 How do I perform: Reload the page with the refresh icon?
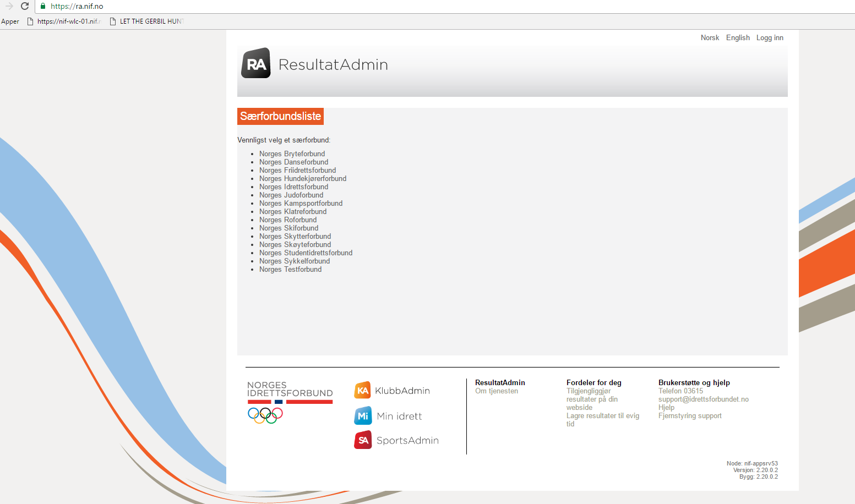[25, 6]
